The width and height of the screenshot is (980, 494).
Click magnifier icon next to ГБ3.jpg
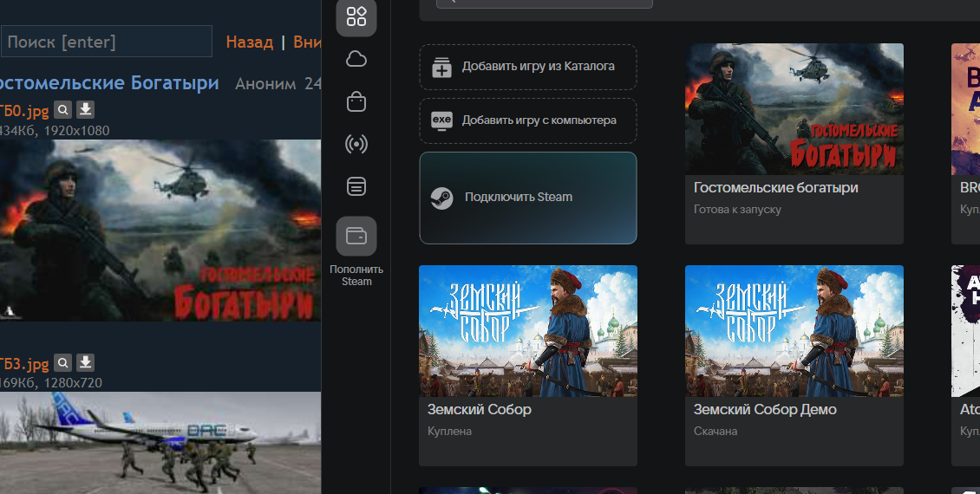point(62,362)
